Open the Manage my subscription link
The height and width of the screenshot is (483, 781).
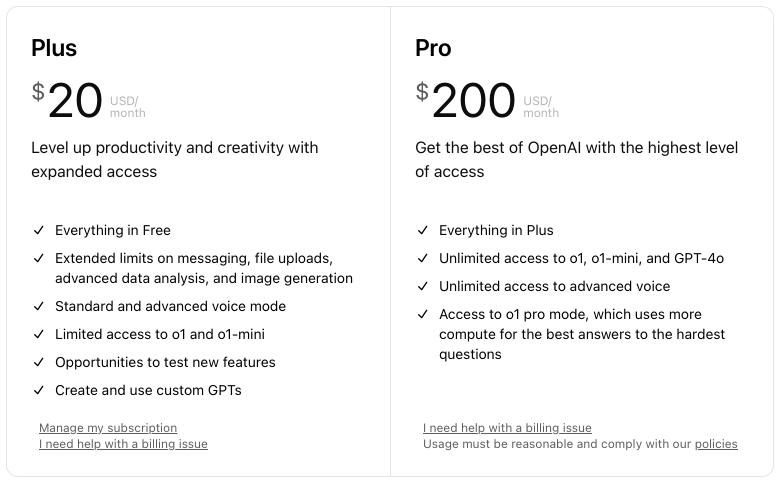pyautogui.click(x=108, y=428)
